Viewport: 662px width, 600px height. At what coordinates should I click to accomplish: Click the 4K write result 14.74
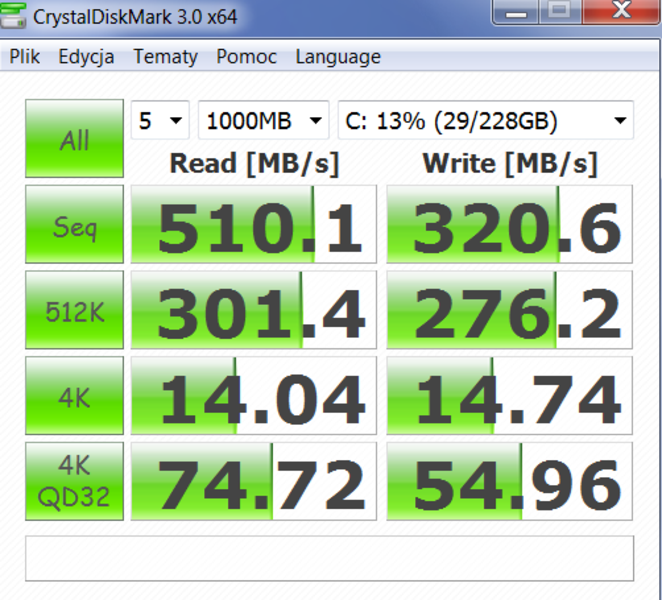(x=510, y=396)
